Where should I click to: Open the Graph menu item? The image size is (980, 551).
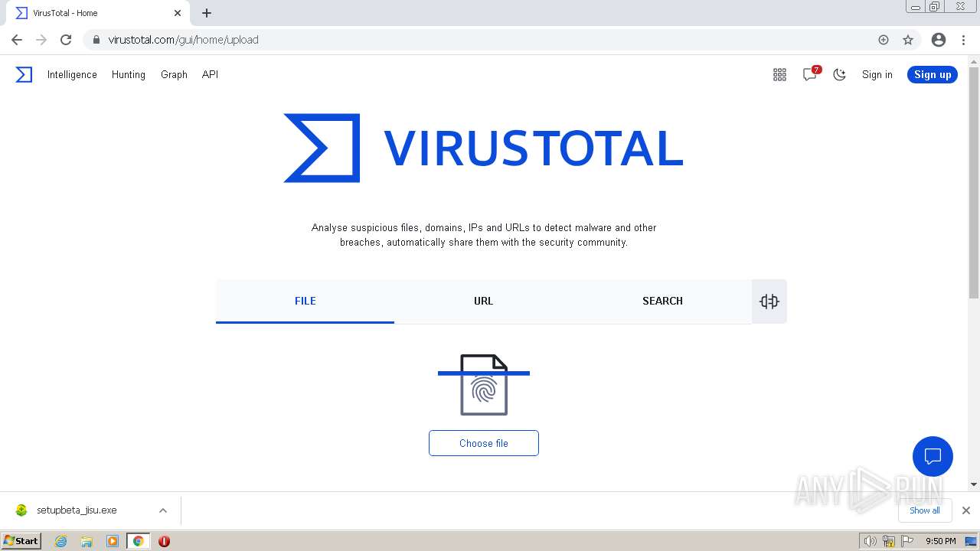coord(174,74)
